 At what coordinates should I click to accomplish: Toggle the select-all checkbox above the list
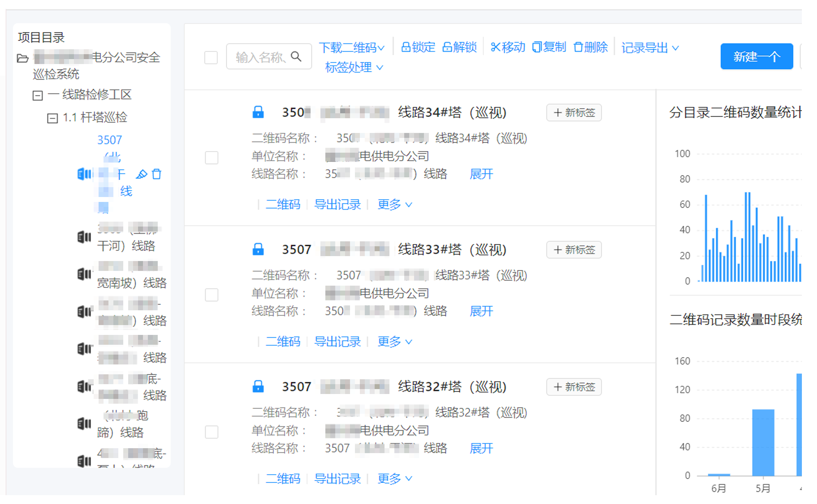click(x=211, y=58)
